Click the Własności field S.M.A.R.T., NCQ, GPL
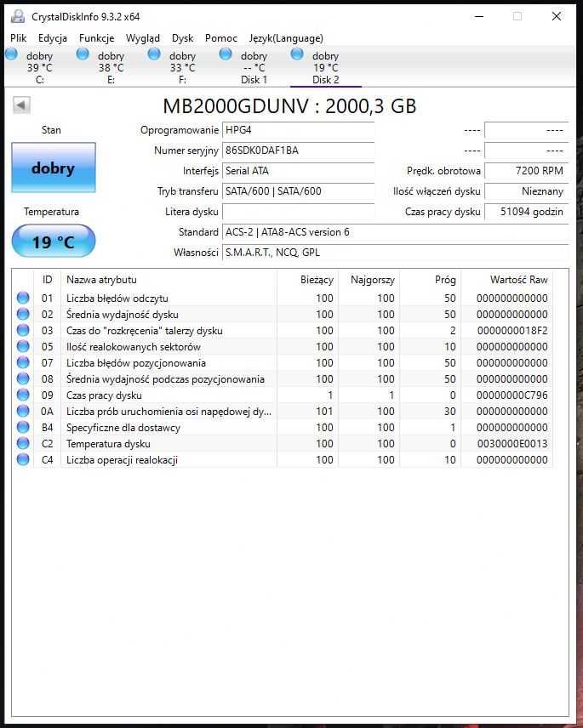 395,253
